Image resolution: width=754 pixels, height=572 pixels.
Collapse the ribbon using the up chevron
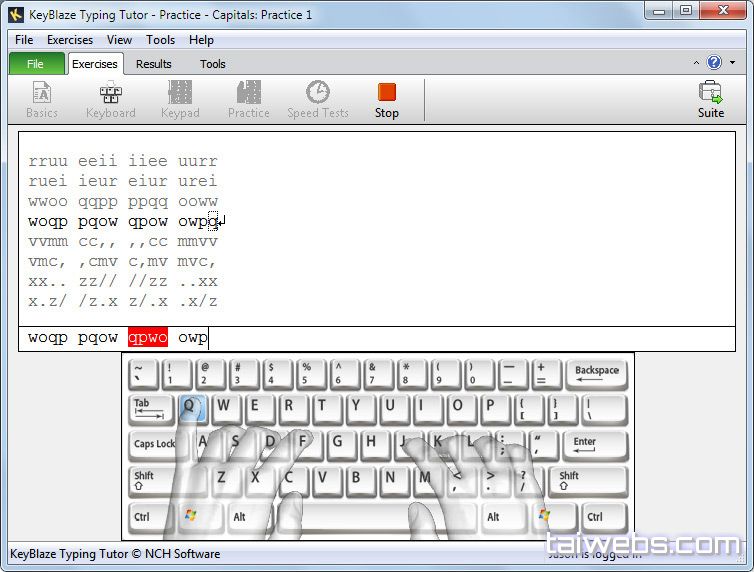[x=697, y=63]
